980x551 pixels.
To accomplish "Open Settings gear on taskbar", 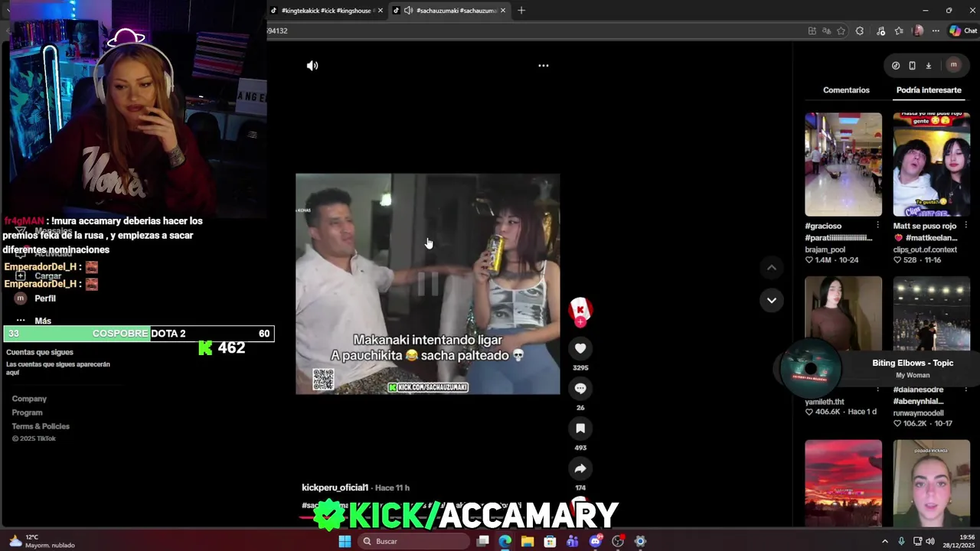I will 641,541.
